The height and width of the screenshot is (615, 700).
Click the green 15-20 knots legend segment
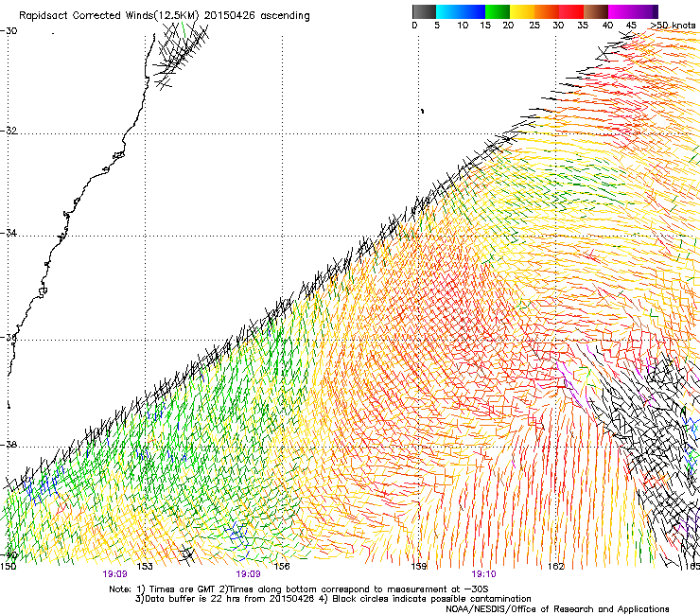(498, 11)
